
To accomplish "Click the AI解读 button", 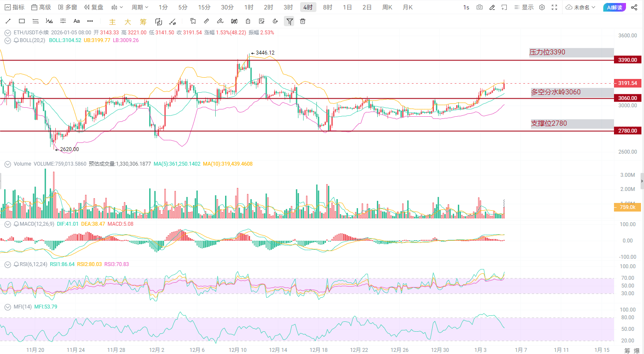I will tap(614, 7).
